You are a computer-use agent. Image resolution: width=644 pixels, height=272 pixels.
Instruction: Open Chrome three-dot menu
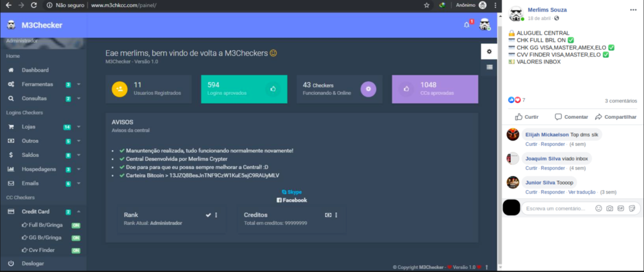pos(495,5)
